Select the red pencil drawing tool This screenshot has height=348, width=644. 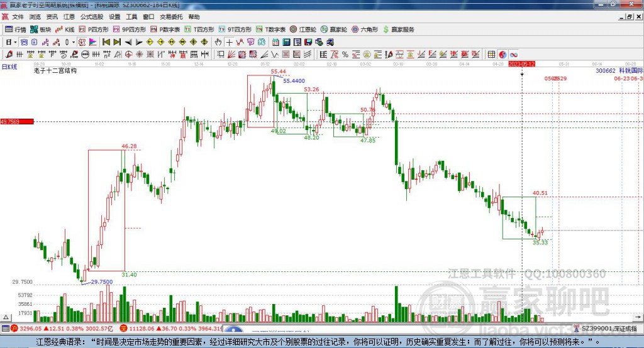(x=9, y=54)
